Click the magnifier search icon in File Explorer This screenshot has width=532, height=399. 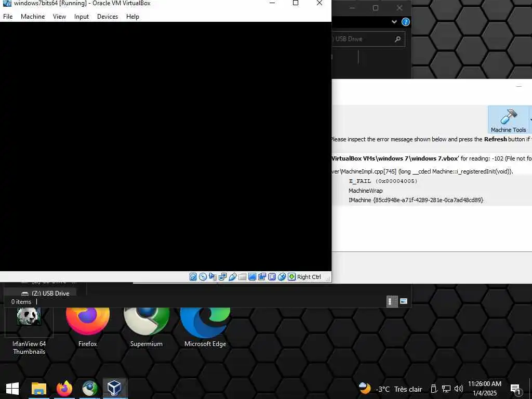[397, 39]
